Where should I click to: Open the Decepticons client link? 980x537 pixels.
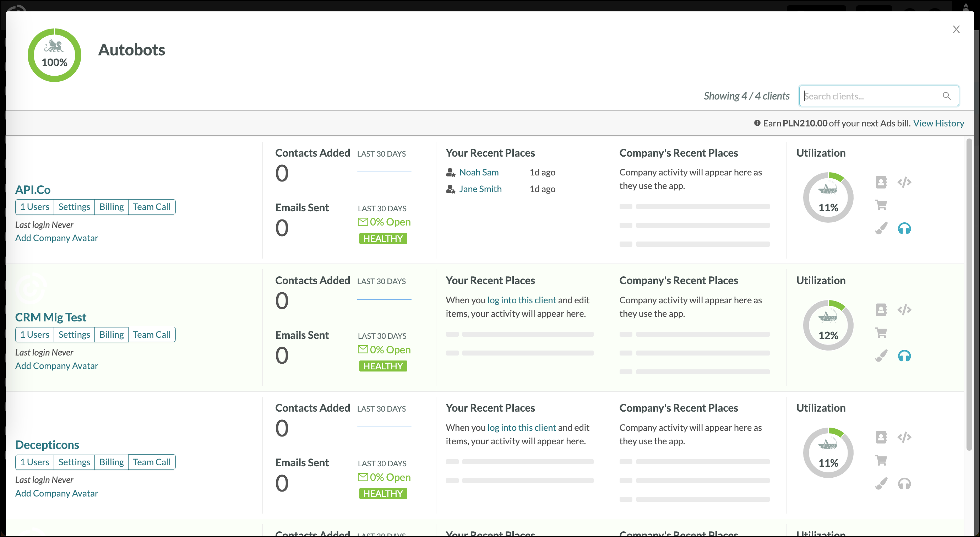click(x=47, y=445)
